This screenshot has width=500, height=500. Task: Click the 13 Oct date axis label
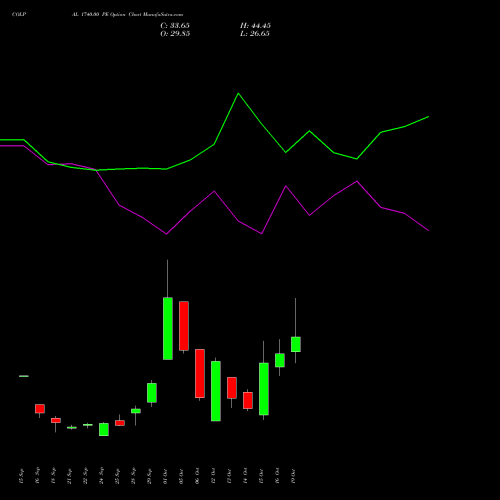(x=230, y=476)
